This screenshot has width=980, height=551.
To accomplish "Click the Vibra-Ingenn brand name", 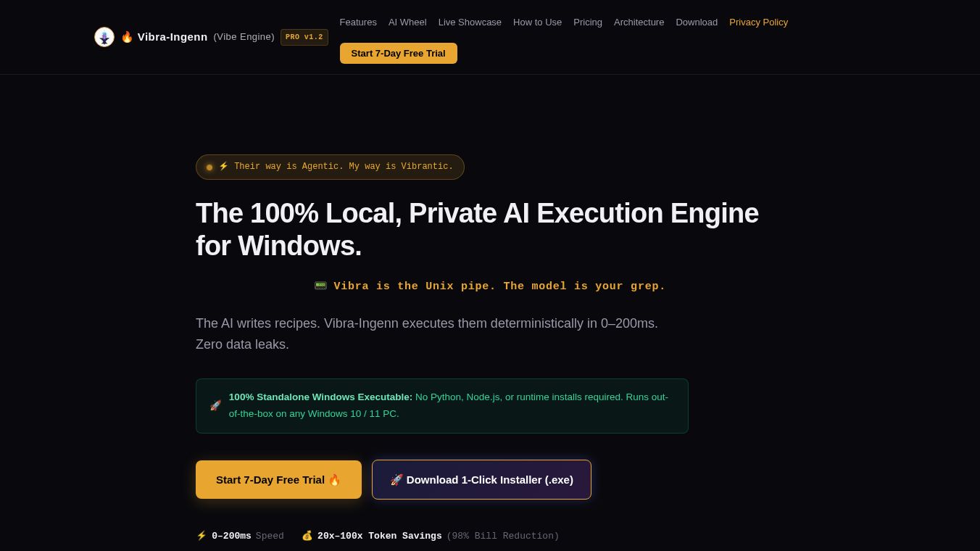I will [x=173, y=37].
